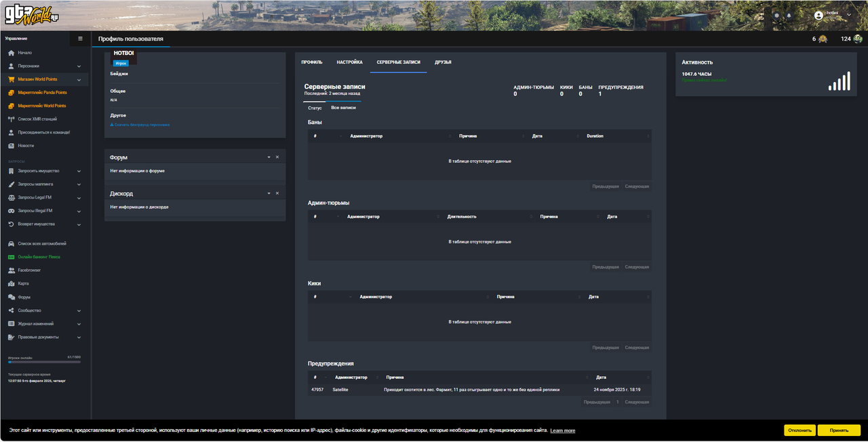The width and height of the screenshot is (868, 442).
Task: Click the Список всех автомобилей car icon
Action: click(11, 243)
